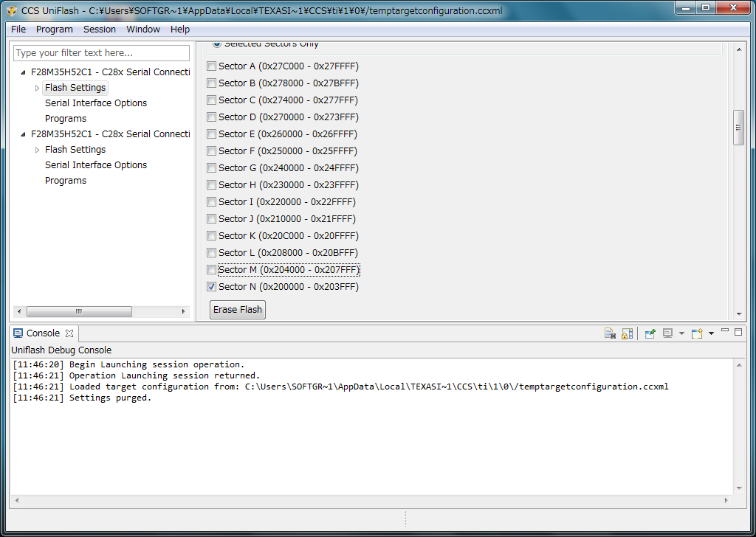Click the CCS UniFlash title bar app icon
The width and height of the screenshot is (756, 537).
coord(12,10)
